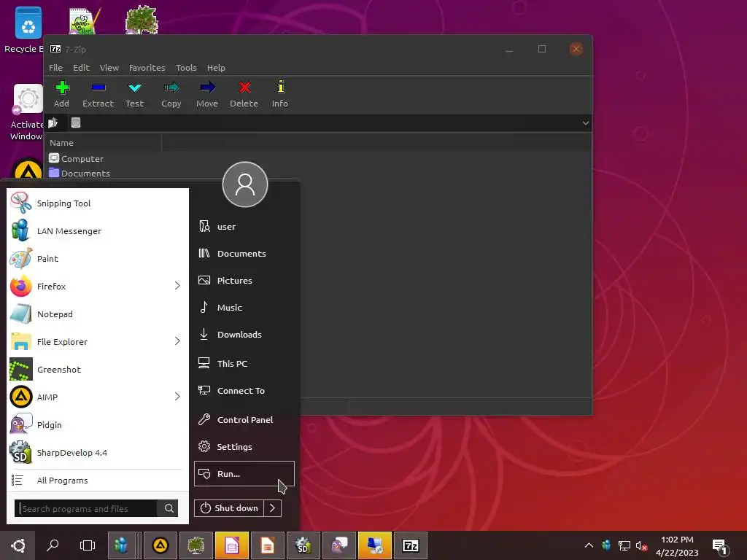Open taskbar search magnifier

point(53,545)
